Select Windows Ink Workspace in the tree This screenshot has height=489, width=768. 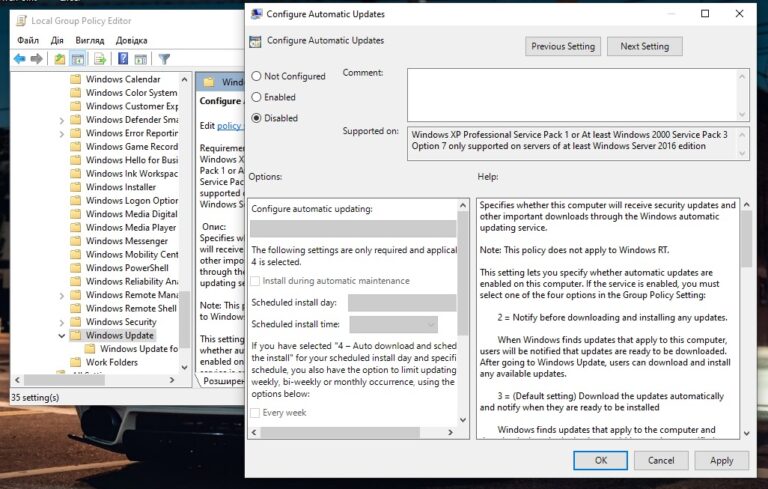(x=132, y=173)
